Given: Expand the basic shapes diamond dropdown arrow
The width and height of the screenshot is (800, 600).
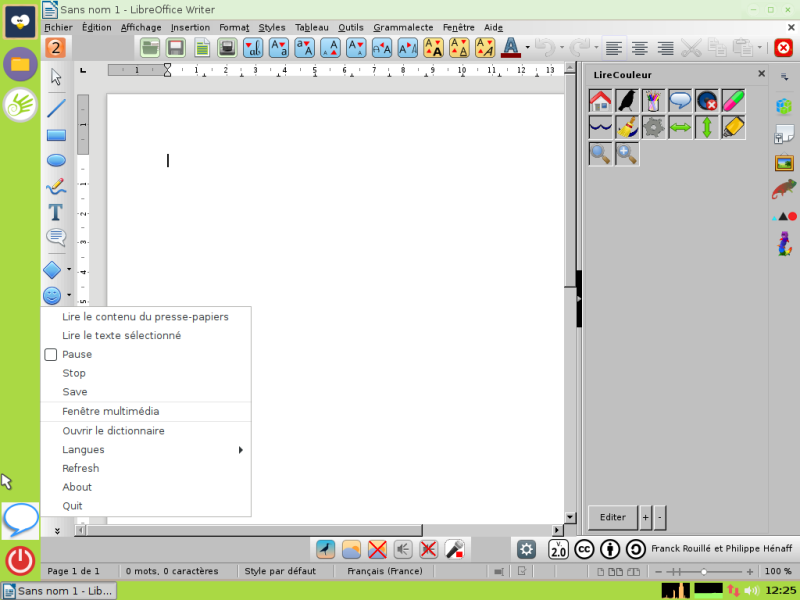Looking at the screenshot, I should pyautogui.click(x=69, y=269).
